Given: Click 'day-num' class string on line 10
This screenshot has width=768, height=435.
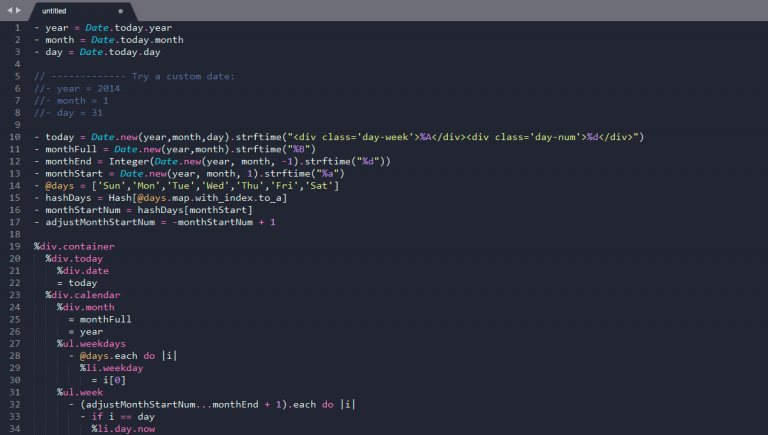Looking at the screenshot, I should point(555,137).
